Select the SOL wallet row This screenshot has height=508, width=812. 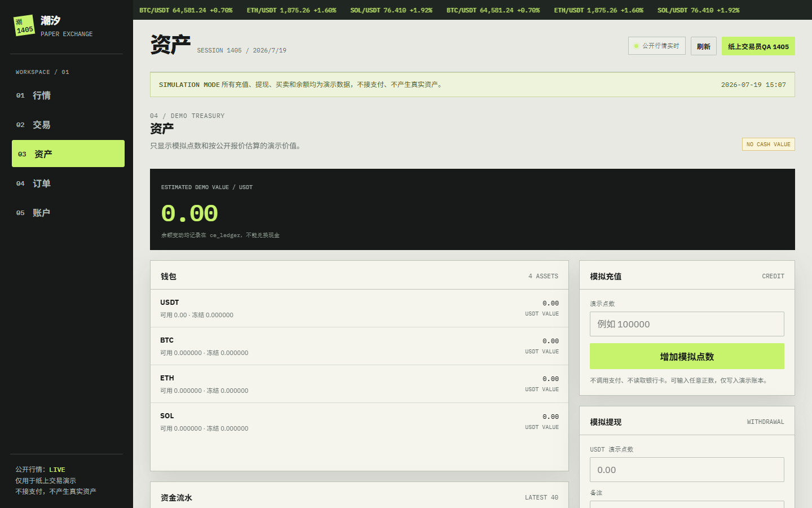click(359, 422)
